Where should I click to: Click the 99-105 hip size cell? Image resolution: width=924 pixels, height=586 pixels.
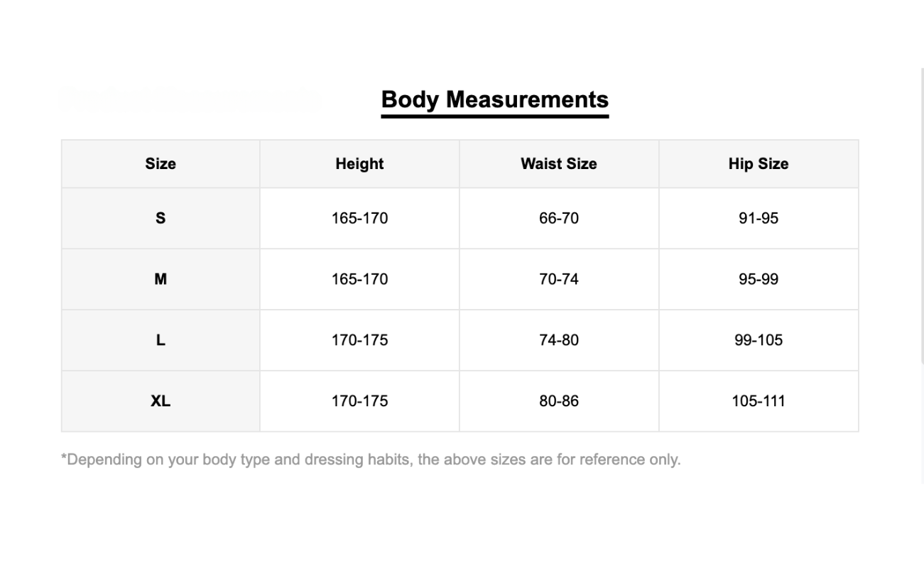click(758, 340)
